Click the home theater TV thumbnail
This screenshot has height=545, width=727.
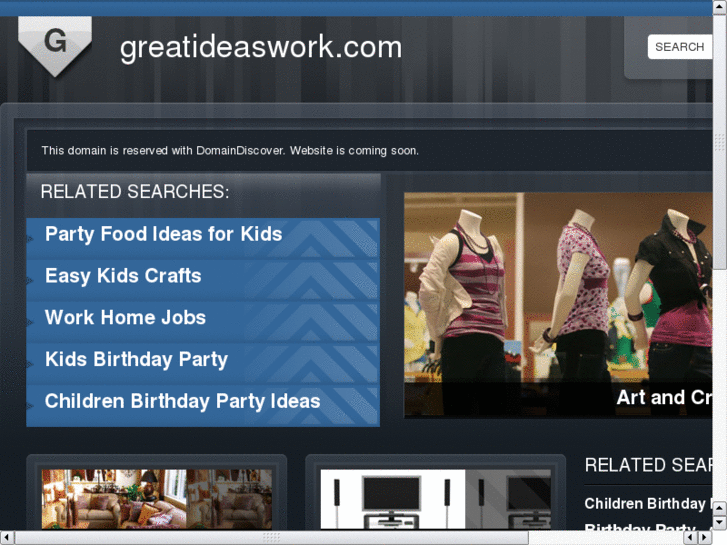(435, 499)
